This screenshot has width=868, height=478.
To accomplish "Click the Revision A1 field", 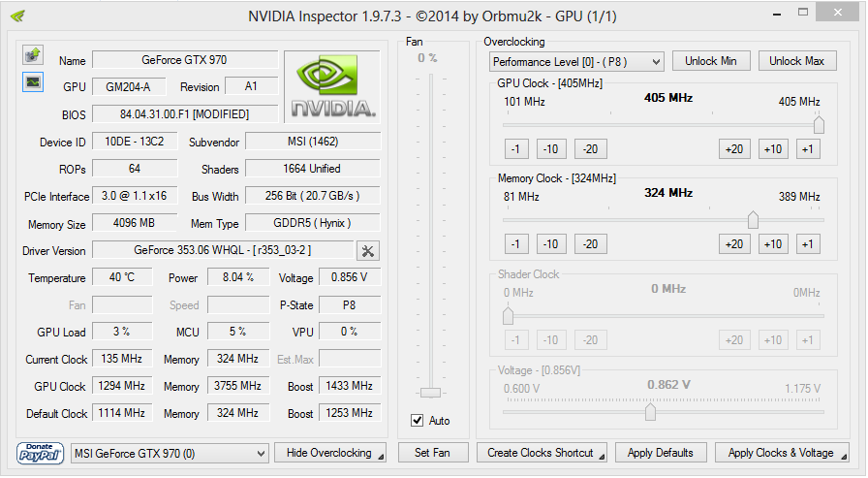I will pyautogui.click(x=251, y=86).
